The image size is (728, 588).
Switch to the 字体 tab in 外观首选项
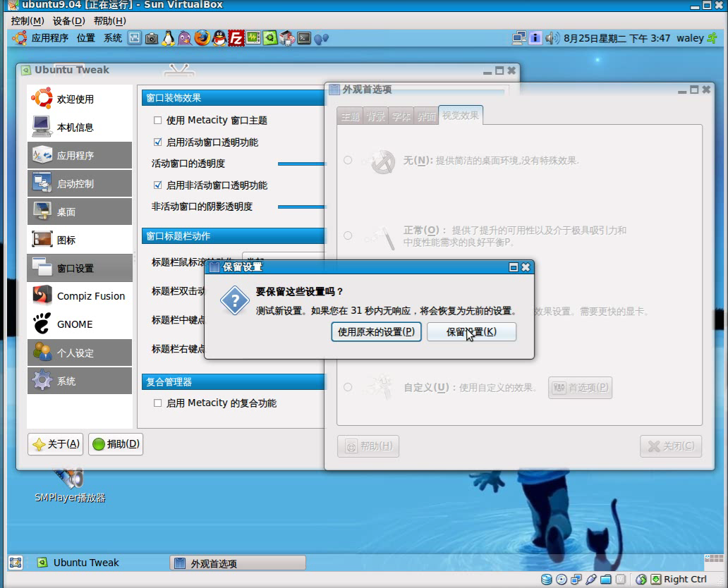tap(401, 116)
